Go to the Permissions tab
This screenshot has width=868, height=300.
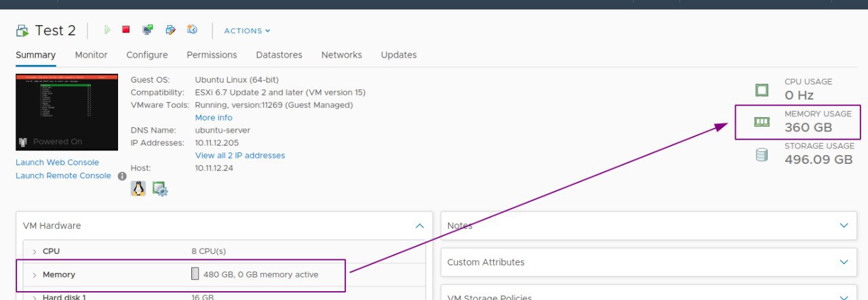(x=212, y=55)
